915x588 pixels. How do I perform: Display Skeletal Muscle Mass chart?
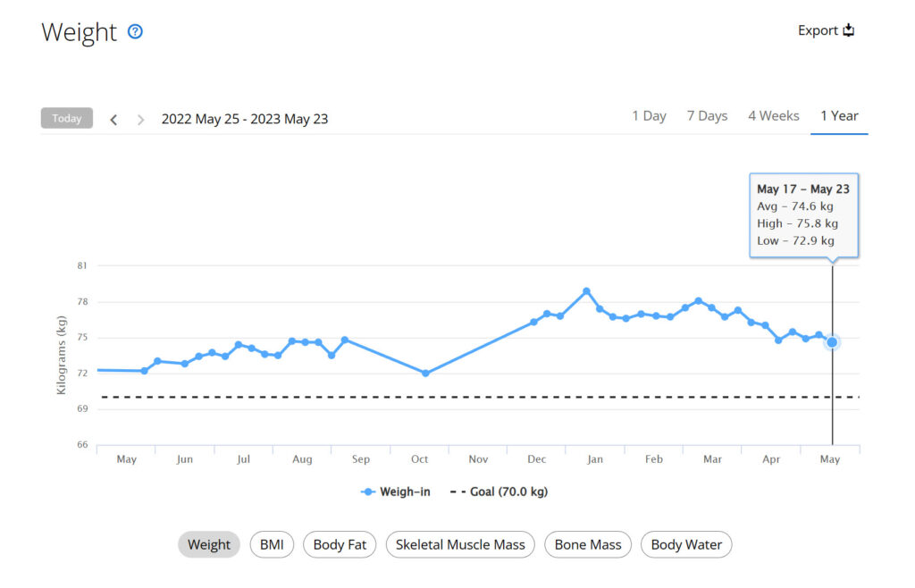tap(460, 544)
